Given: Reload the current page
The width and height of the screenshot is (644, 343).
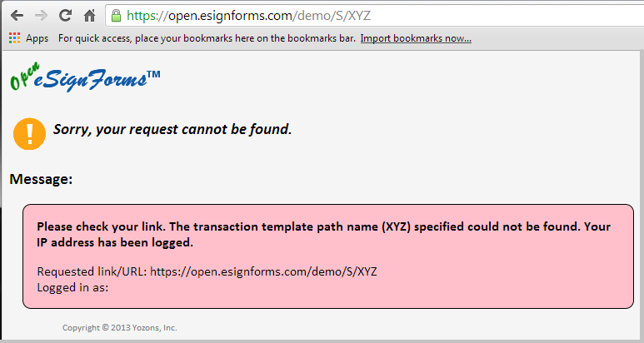Looking at the screenshot, I should point(65,15).
